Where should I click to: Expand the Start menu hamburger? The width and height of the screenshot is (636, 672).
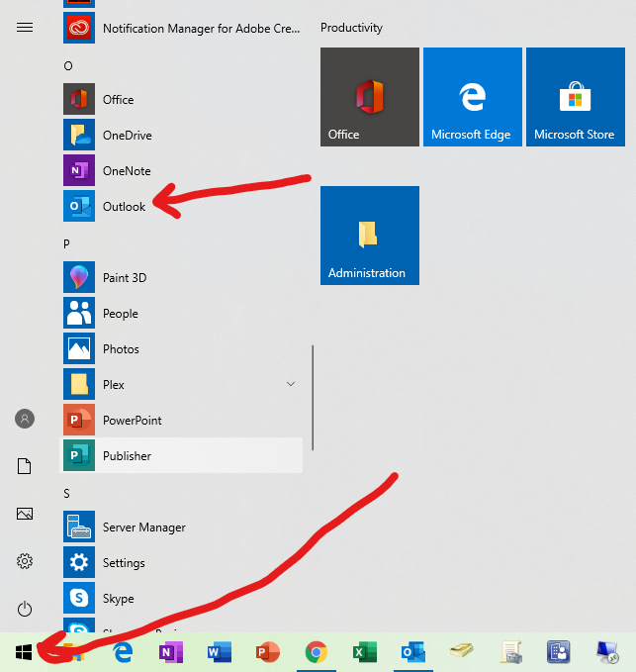(x=25, y=28)
